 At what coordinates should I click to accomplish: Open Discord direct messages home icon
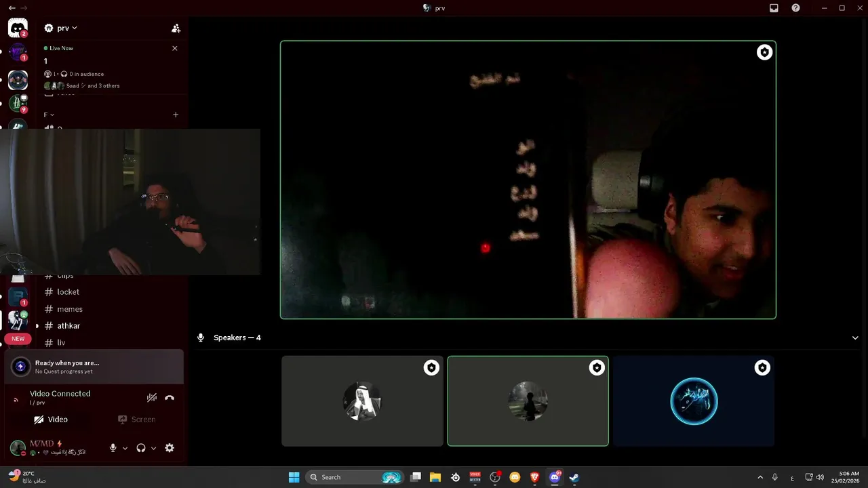pos(18,28)
